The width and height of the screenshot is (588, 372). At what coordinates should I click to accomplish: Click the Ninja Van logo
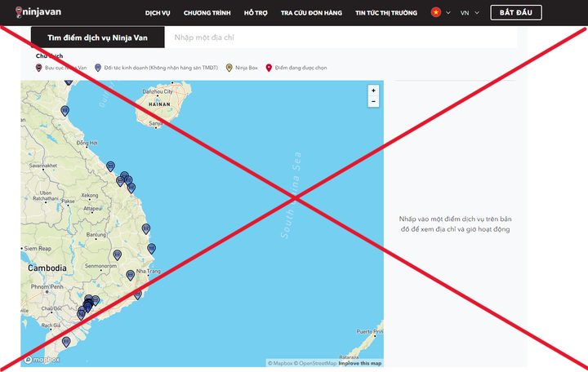pos(32,12)
